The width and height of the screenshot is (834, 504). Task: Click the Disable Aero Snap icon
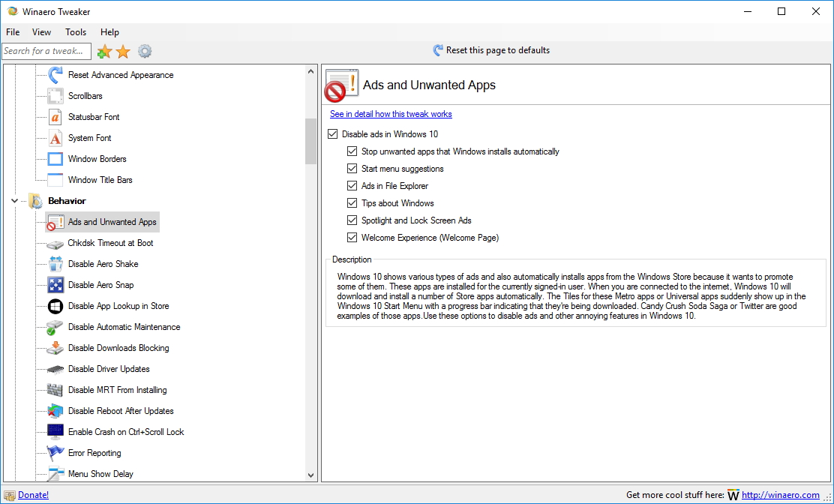point(55,285)
